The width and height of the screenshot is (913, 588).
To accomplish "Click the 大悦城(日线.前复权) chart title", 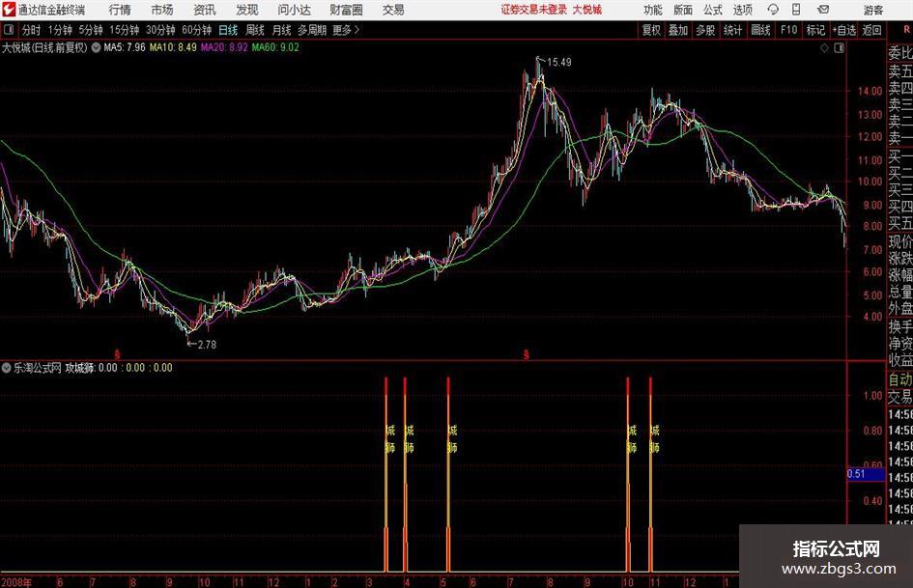I will pyautogui.click(x=44, y=47).
